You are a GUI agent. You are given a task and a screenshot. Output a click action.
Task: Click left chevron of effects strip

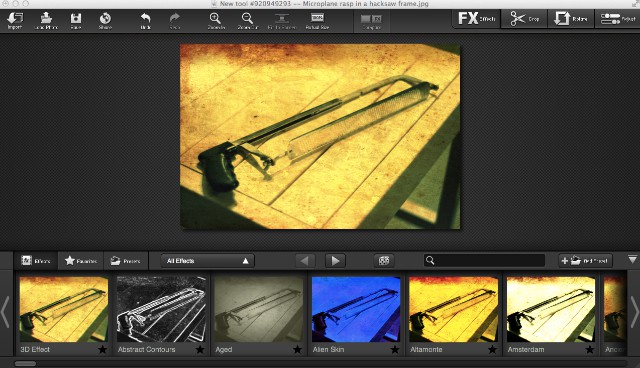point(5,312)
